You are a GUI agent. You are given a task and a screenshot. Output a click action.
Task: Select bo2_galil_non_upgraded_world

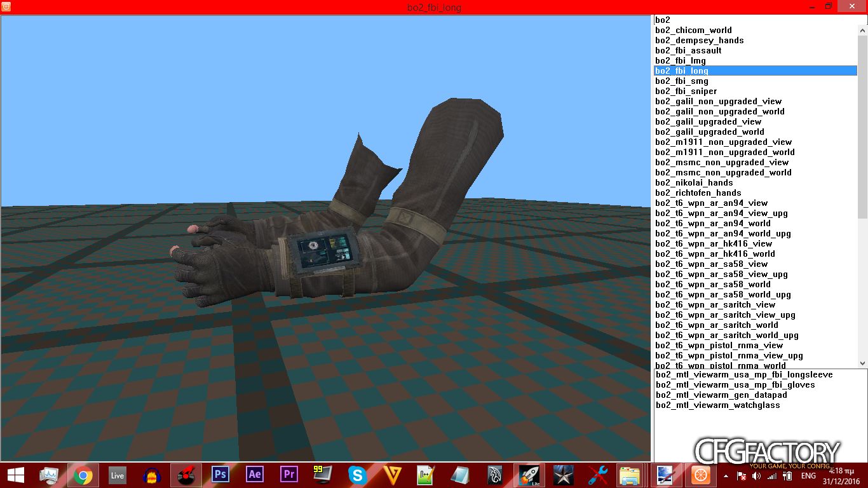(x=756, y=112)
